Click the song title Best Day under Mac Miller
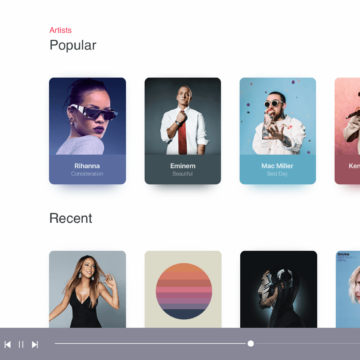The height and width of the screenshot is (360, 360). (x=277, y=174)
